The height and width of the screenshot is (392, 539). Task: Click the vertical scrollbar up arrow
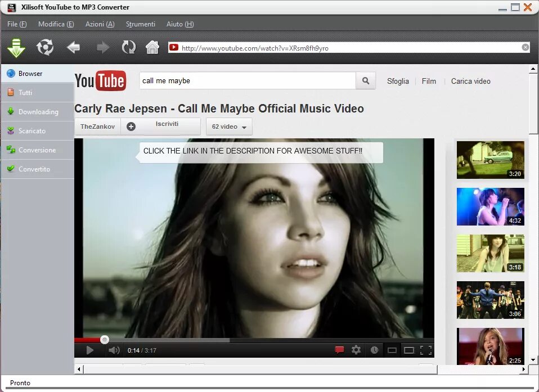tap(533, 69)
